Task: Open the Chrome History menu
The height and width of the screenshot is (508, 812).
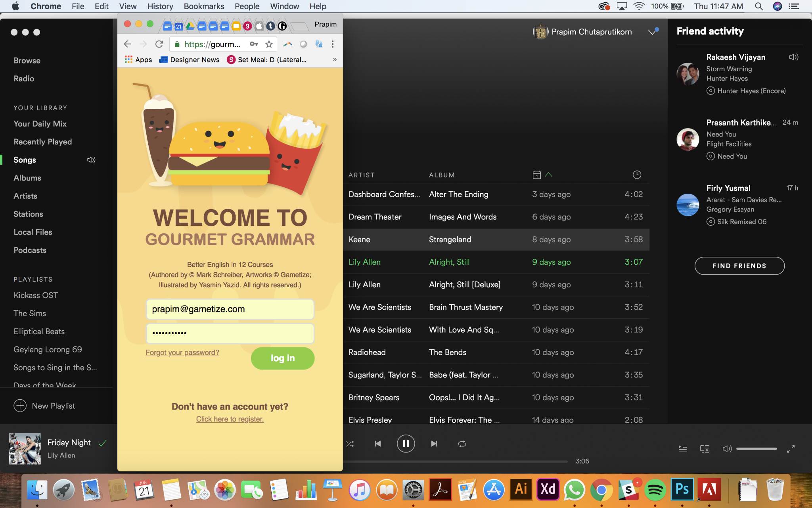Action: (160, 6)
